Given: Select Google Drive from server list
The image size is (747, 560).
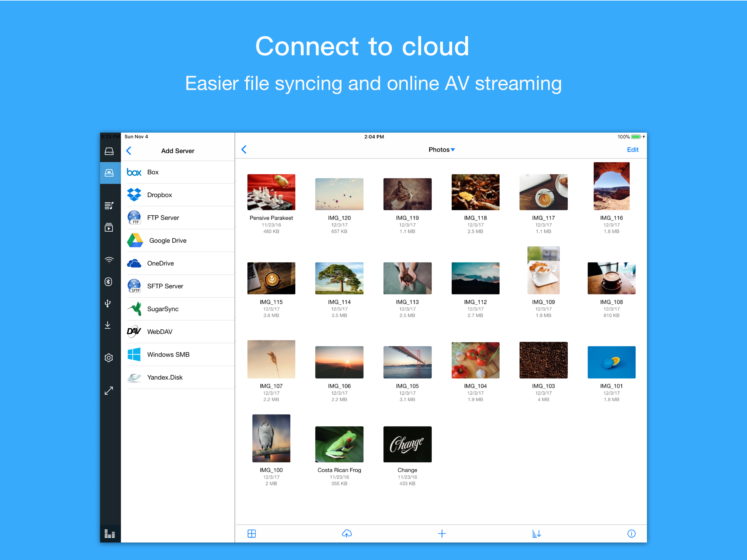Looking at the screenshot, I should pyautogui.click(x=168, y=240).
